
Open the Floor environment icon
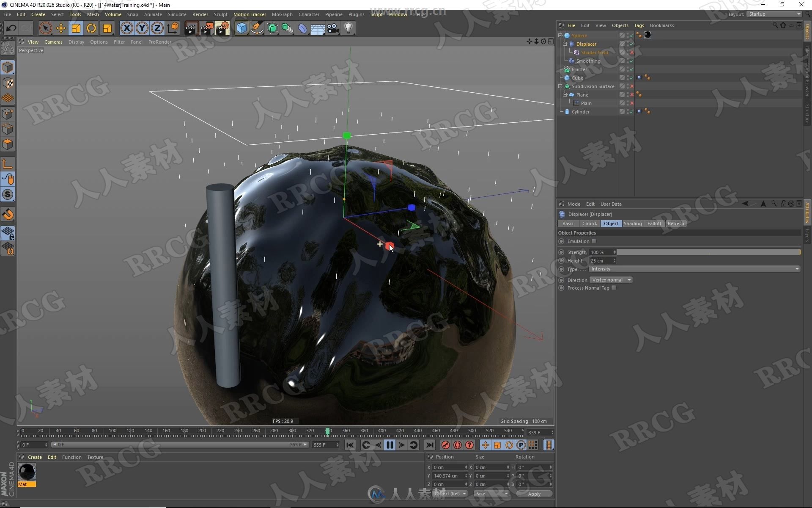(318, 28)
